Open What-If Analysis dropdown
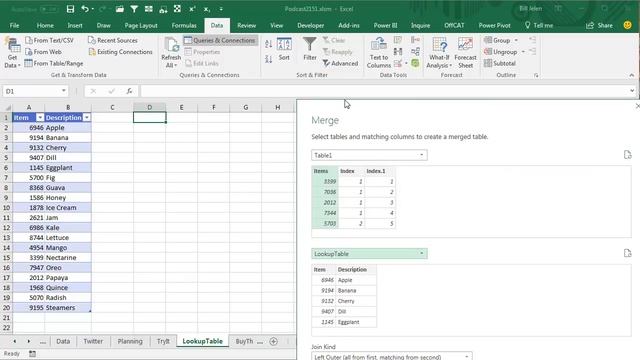Screen dimensions: 640x360 [x=439, y=53]
